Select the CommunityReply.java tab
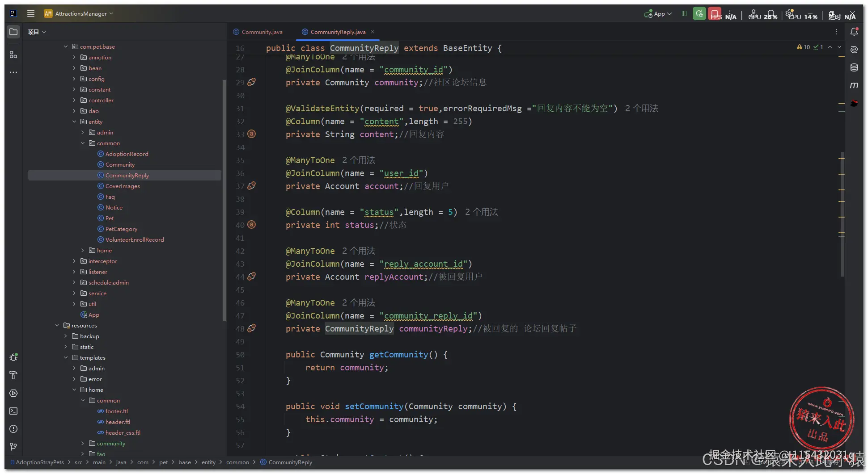868x474 pixels. tap(338, 32)
